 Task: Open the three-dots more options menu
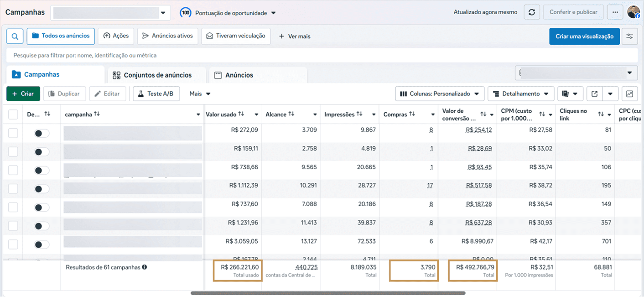[615, 12]
